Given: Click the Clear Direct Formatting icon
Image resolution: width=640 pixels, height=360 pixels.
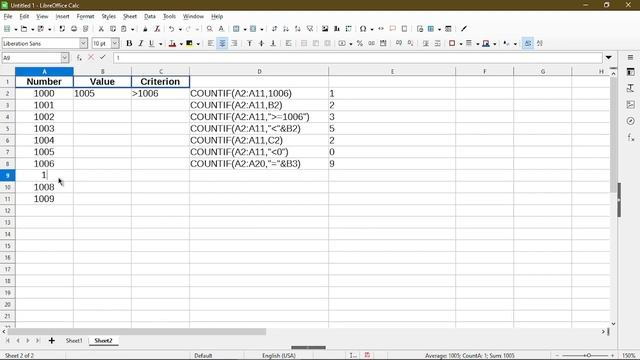Looking at the screenshot, I should (157, 29).
